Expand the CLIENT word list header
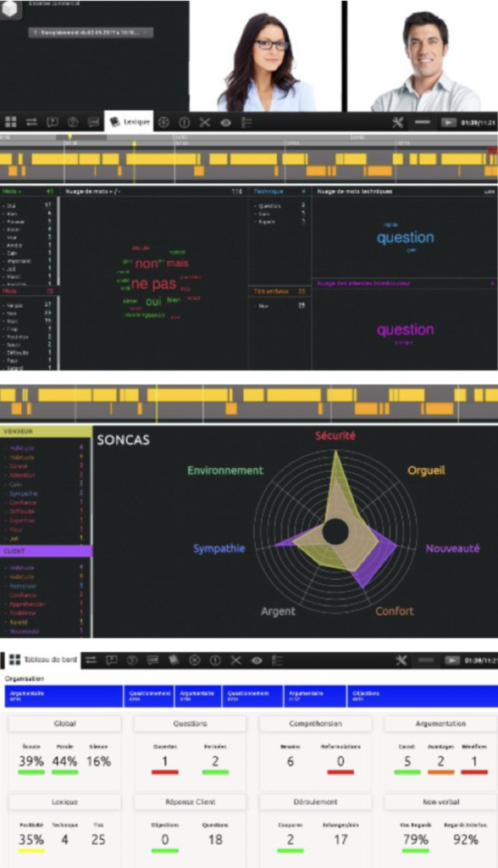This screenshot has height=868, width=498. [x=46, y=551]
